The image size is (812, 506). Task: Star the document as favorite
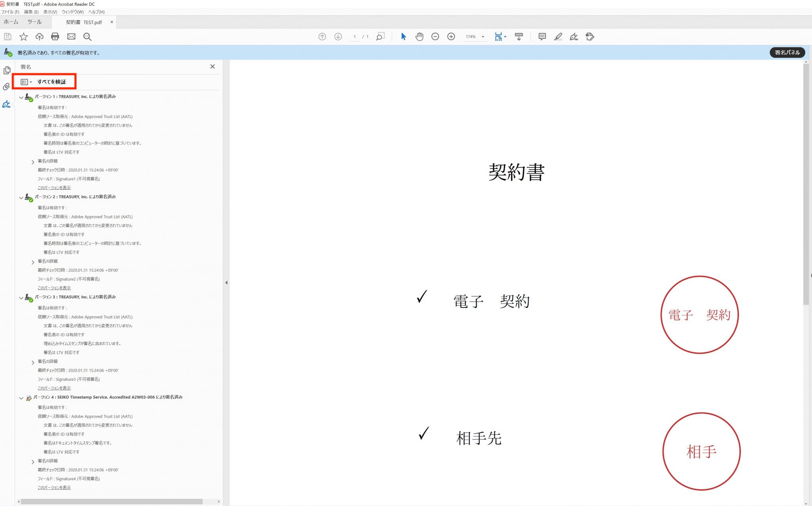click(x=24, y=36)
